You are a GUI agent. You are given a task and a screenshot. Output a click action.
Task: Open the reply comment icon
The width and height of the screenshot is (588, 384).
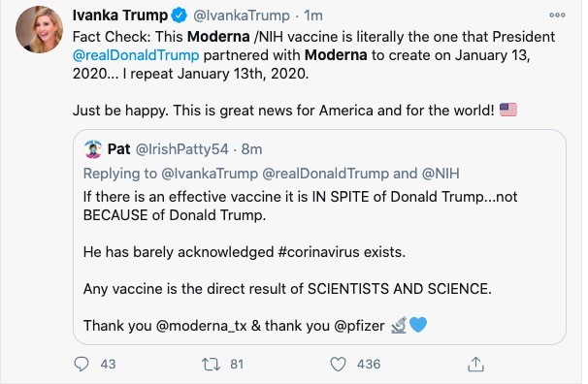82,364
